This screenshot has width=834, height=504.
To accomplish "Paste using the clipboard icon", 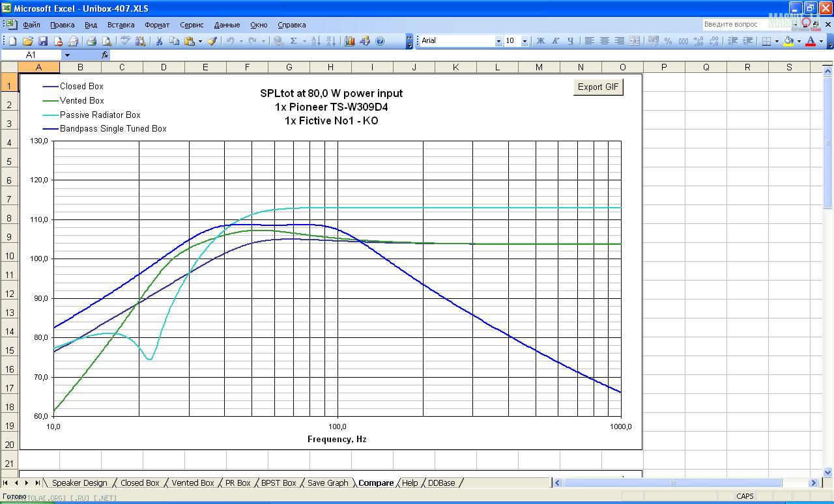I will (188, 41).
